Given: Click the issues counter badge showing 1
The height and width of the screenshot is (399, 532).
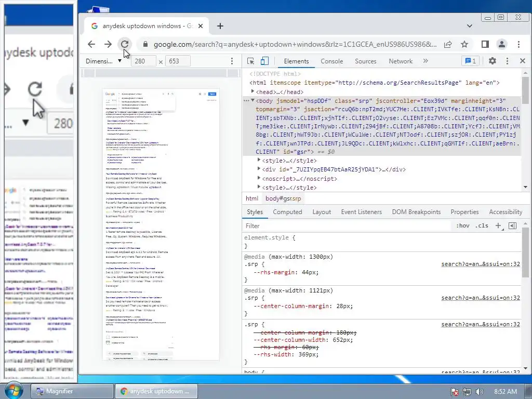Looking at the screenshot, I should [471, 61].
